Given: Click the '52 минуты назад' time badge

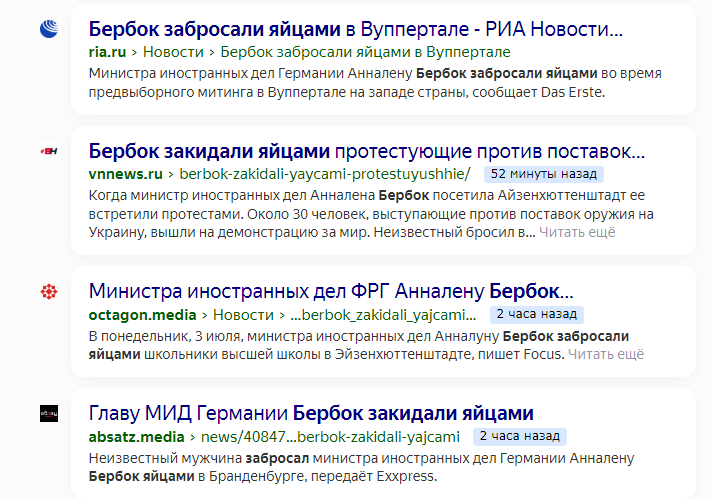Looking at the screenshot, I should 544,174.
